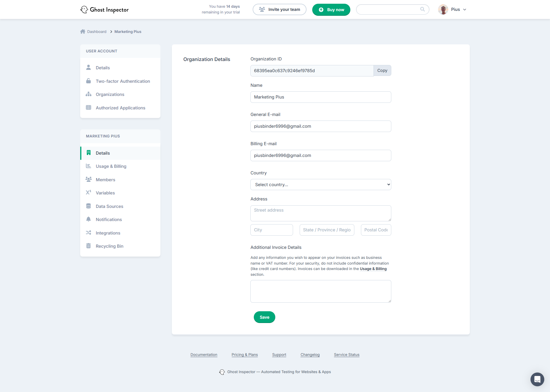This screenshot has height=392, width=550.
Task: Open Organizations under User Account
Action: pos(110,94)
